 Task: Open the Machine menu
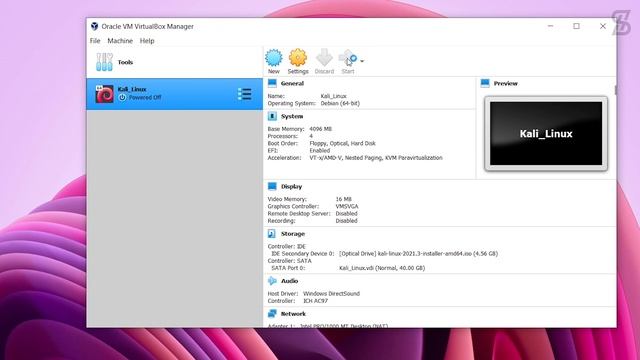point(120,41)
